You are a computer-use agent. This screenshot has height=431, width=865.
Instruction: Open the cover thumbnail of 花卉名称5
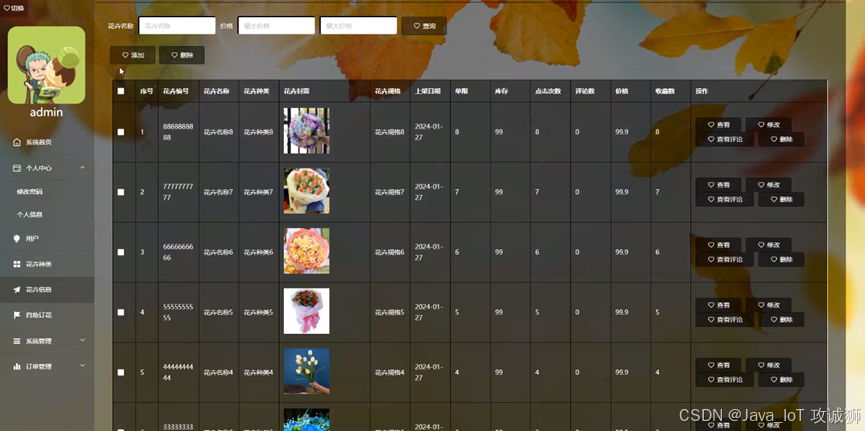[x=307, y=311]
